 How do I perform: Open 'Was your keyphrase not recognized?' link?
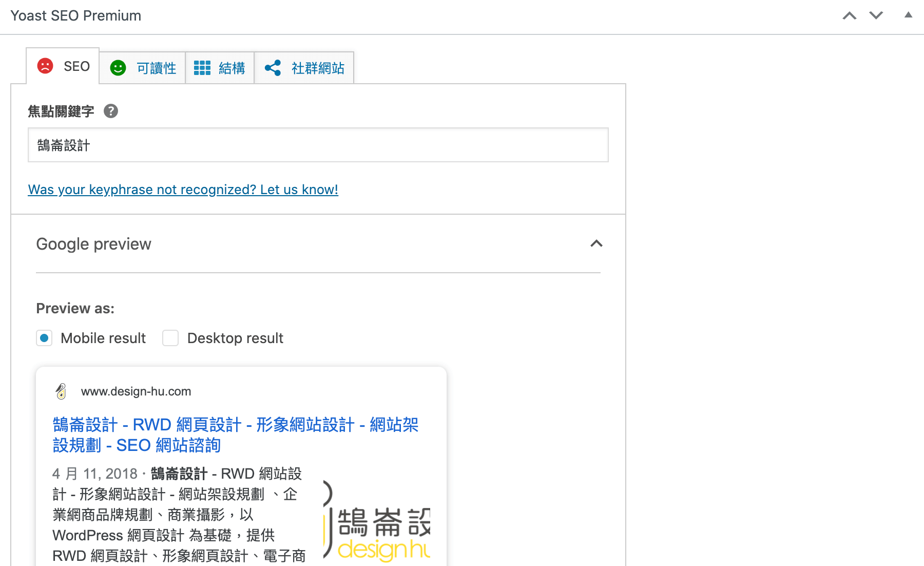183,190
